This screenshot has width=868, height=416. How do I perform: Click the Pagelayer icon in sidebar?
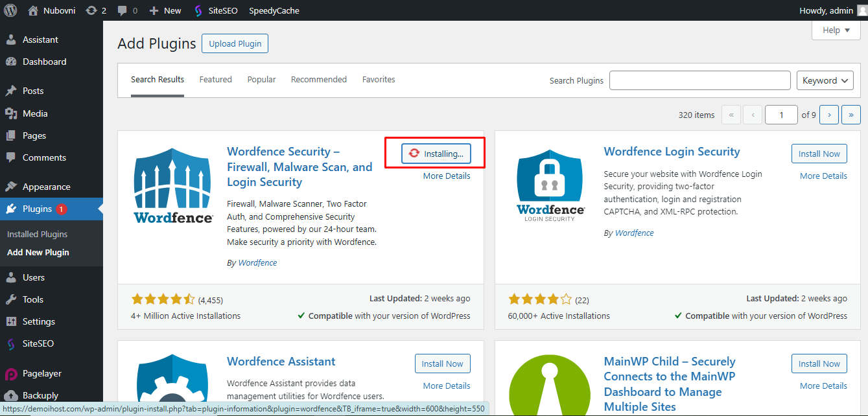click(x=11, y=374)
